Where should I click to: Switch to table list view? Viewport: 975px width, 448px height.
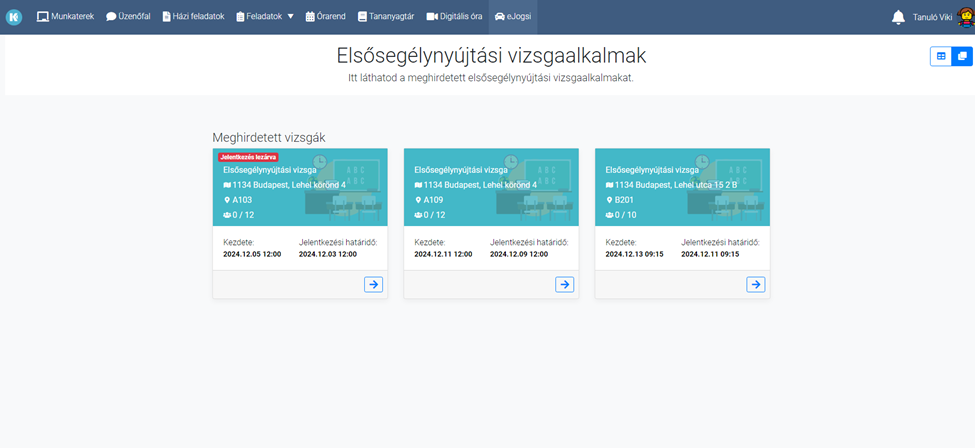pyautogui.click(x=941, y=56)
